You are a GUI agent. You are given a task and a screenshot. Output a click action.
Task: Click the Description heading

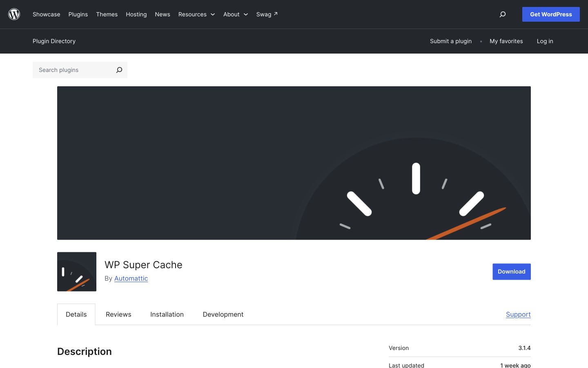(85, 352)
